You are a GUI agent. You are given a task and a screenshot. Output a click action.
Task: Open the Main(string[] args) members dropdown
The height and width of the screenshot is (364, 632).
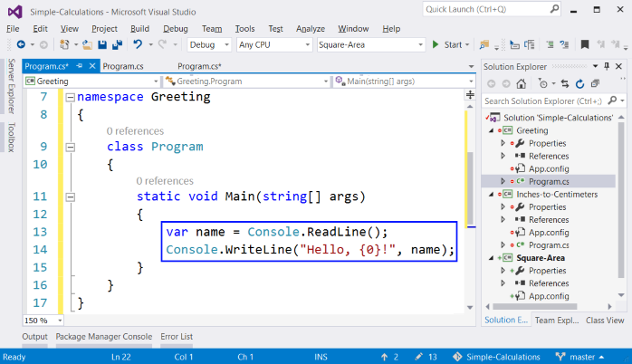click(x=471, y=81)
